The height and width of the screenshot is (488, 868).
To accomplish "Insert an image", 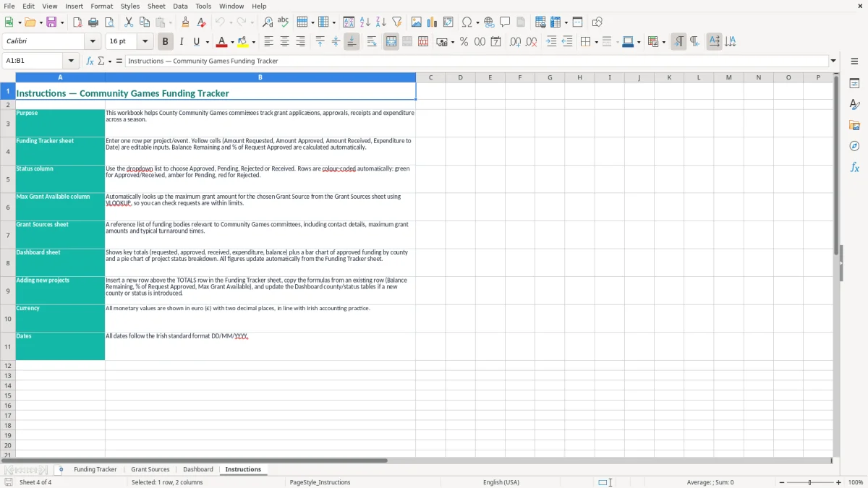I will click(417, 22).
